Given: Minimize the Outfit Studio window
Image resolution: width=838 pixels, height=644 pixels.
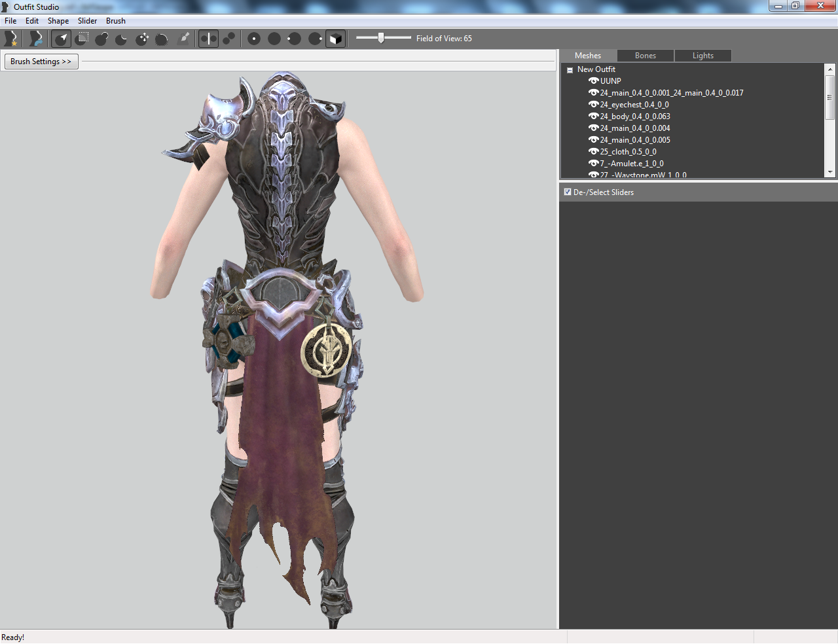Looking at the screenshot, I should point(778,6).
